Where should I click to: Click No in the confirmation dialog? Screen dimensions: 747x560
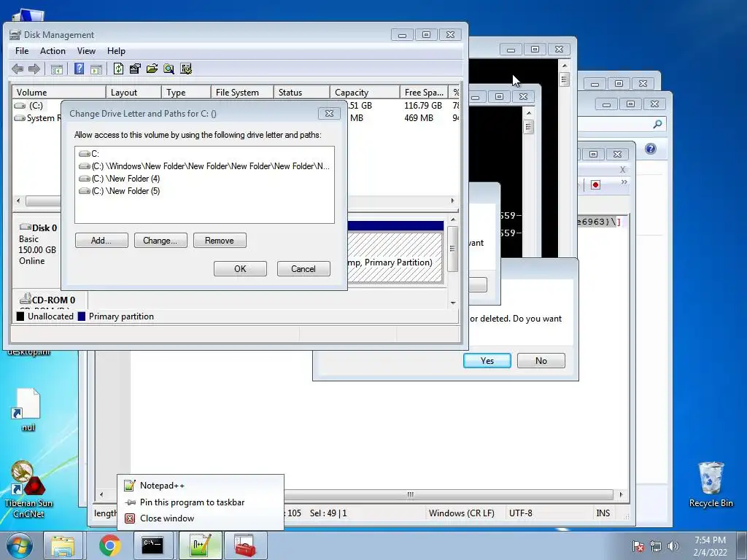[541, 360]
